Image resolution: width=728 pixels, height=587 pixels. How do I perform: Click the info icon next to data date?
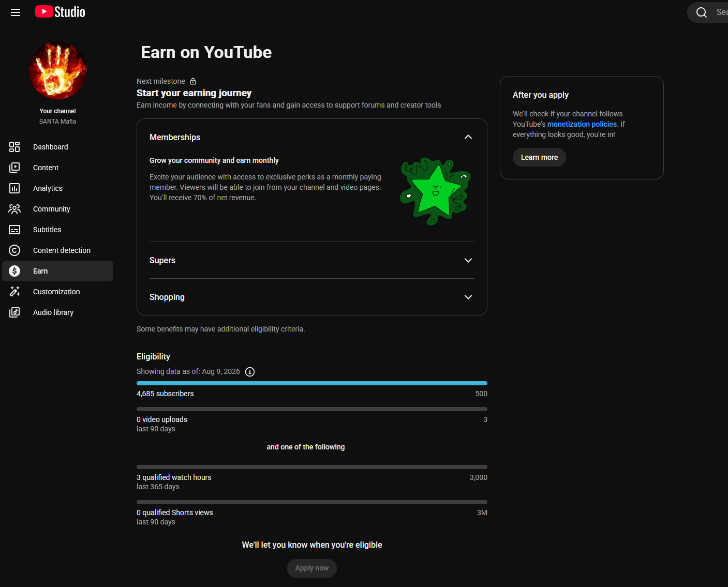[250, 372]
